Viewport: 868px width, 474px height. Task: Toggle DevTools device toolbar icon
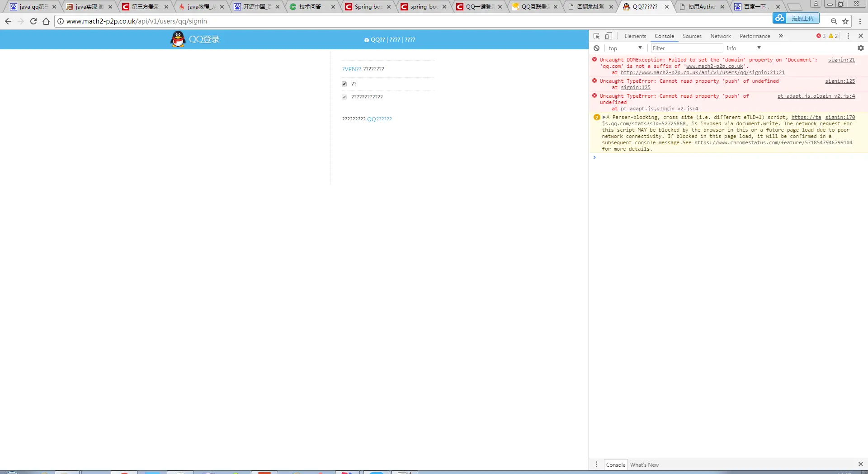coord(609,36)
